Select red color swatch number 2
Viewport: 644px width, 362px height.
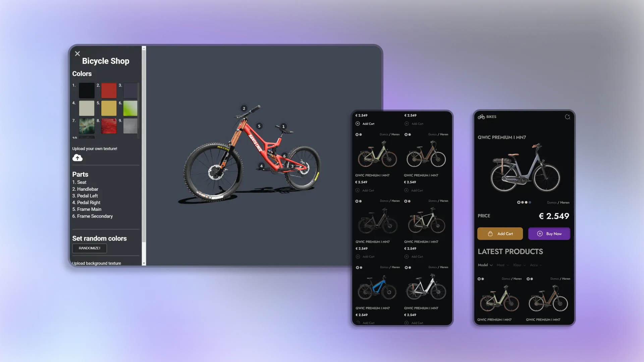(x=109, y=90)
